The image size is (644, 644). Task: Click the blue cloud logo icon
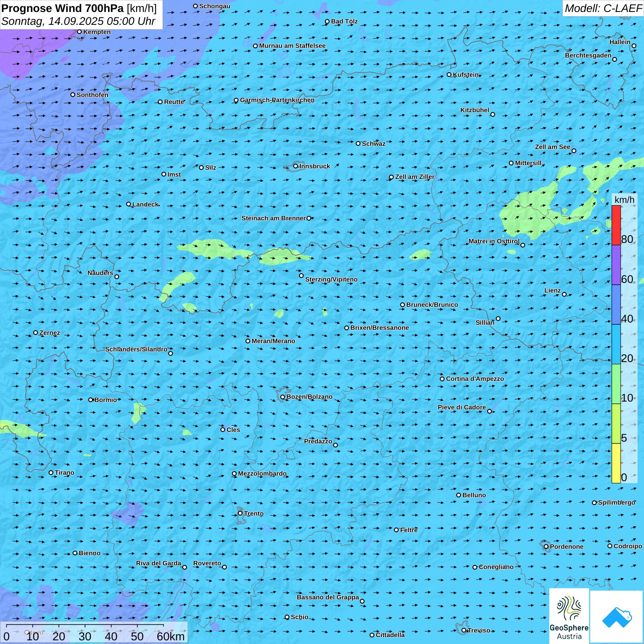pos(617,617)
